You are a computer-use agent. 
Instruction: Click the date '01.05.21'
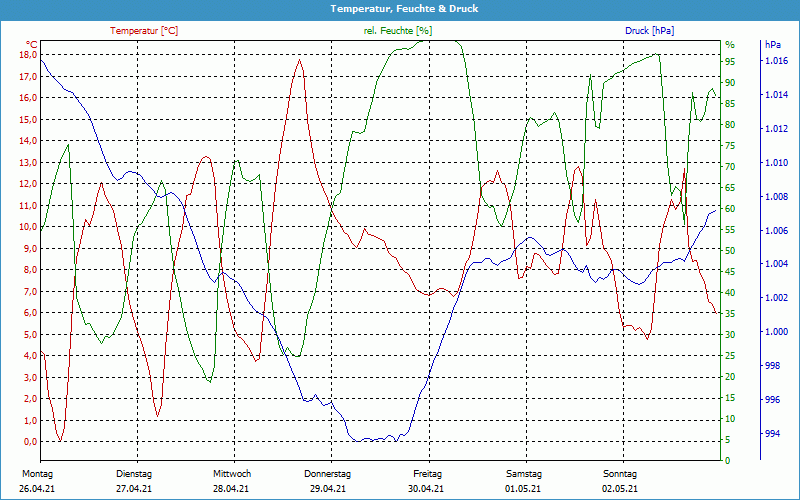(x=523, y=489)
